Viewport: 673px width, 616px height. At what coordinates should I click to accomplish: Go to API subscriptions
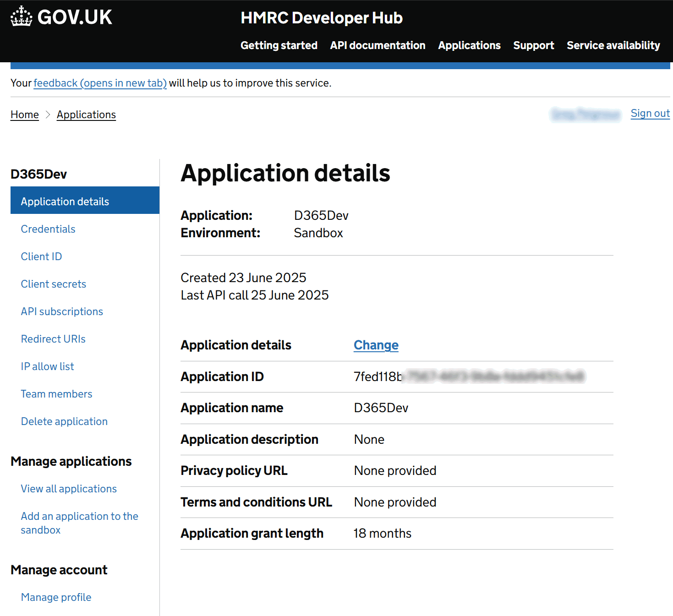[x=62, y=311]
